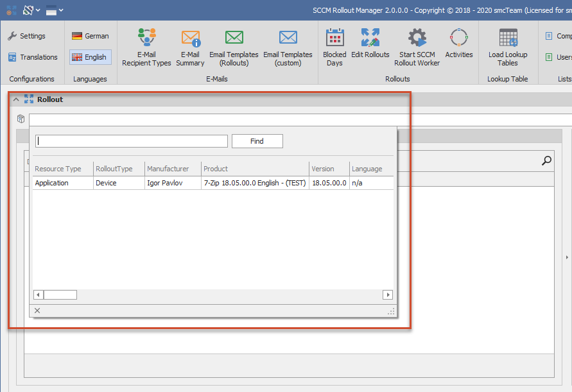Sort by RolloutType column

(119, 169)
